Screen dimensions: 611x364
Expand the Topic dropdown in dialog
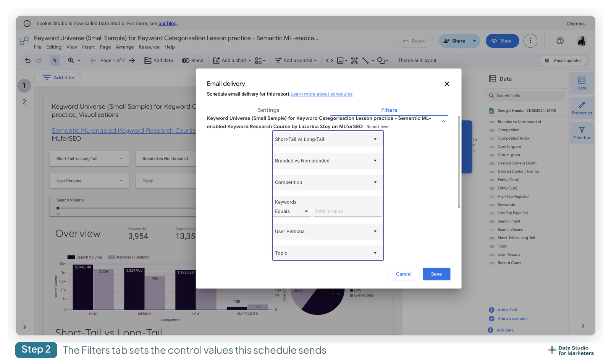[328, 253]
